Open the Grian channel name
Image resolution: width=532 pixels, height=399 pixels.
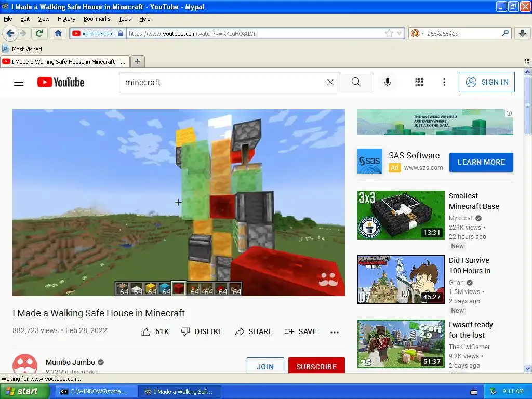pos(456,282)
